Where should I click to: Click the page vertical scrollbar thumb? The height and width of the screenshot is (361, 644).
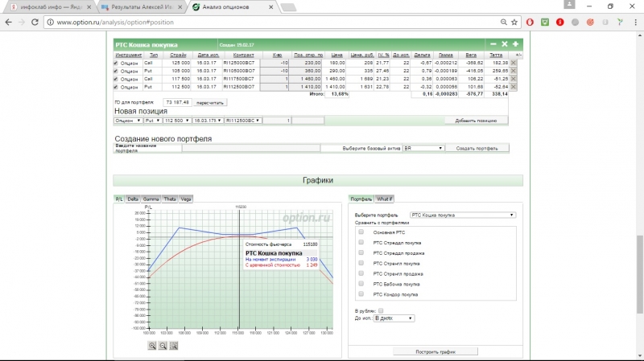[x=639, y=274]
